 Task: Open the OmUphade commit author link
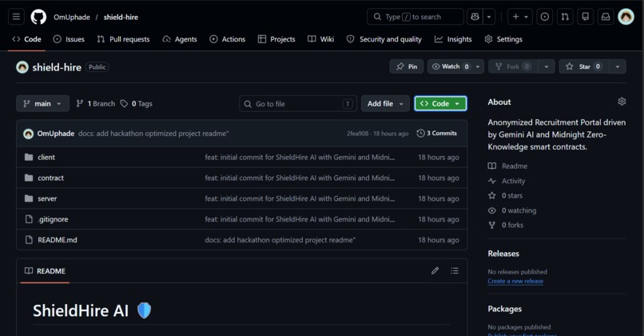coord(56,134)
